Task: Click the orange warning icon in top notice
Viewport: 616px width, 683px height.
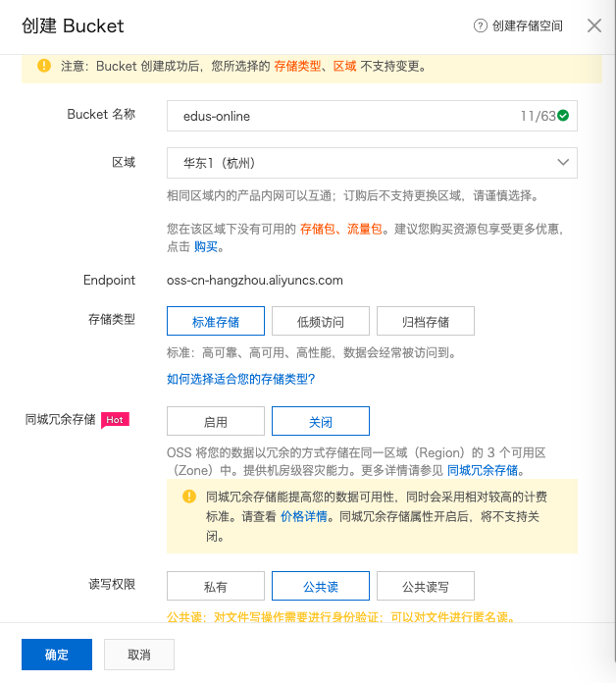Action: (43, 66)
